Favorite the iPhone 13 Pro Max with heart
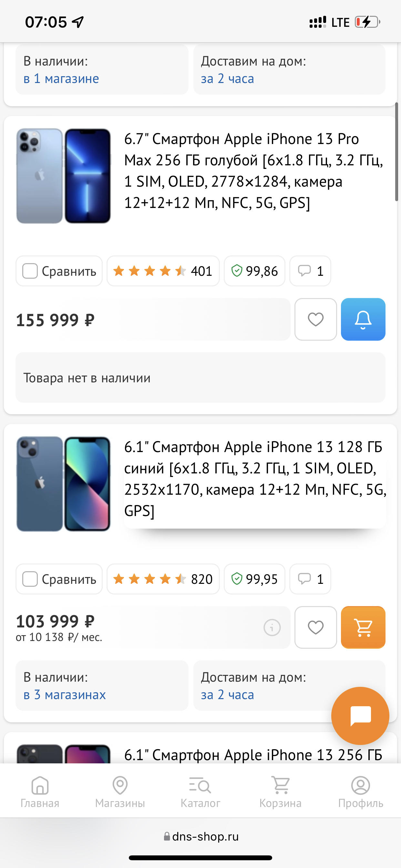The width and height of the screenshot is (401, 868). pos(315,319)
